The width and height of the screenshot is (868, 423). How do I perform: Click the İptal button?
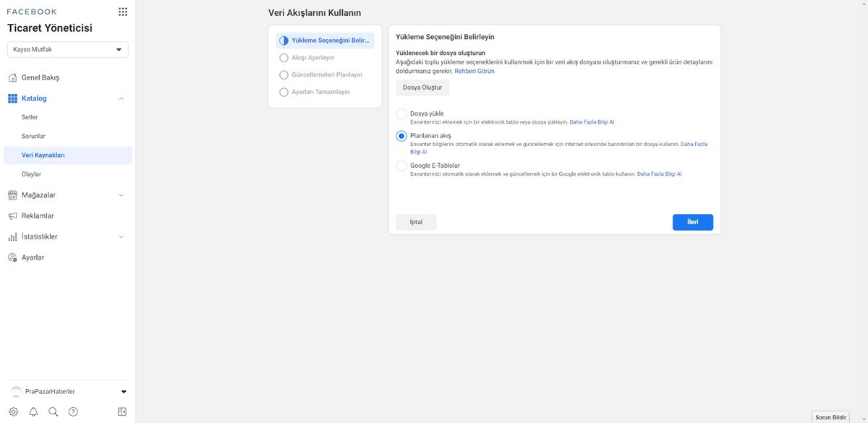point(416,222)
